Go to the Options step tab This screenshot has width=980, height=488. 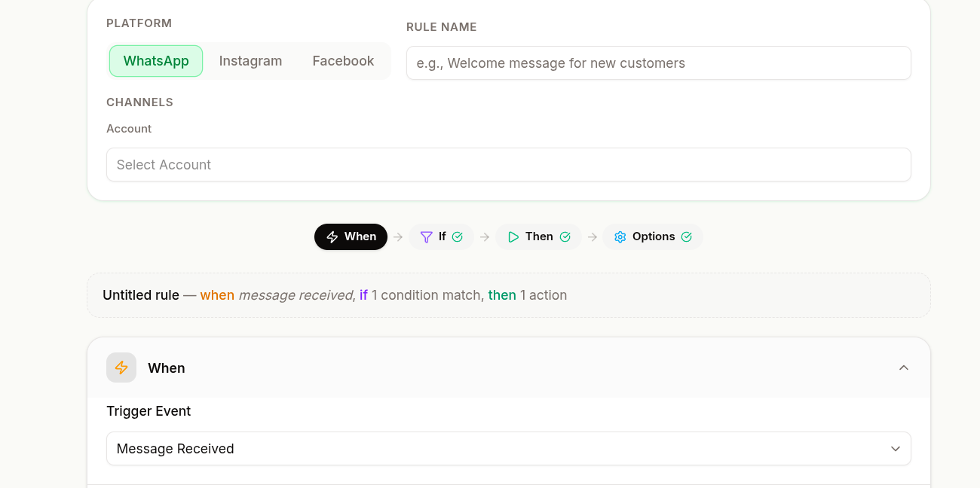coord(653,237)
